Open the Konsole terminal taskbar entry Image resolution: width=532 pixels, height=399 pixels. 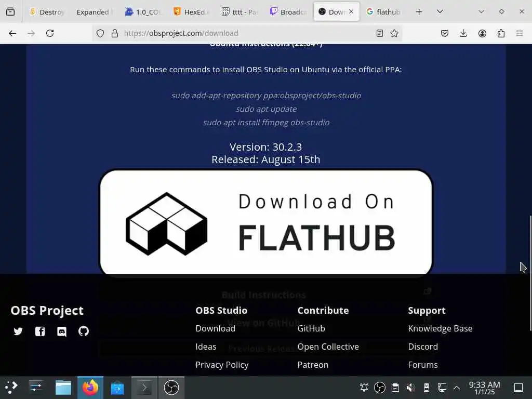pyautogui.click(x=144, y=388)
